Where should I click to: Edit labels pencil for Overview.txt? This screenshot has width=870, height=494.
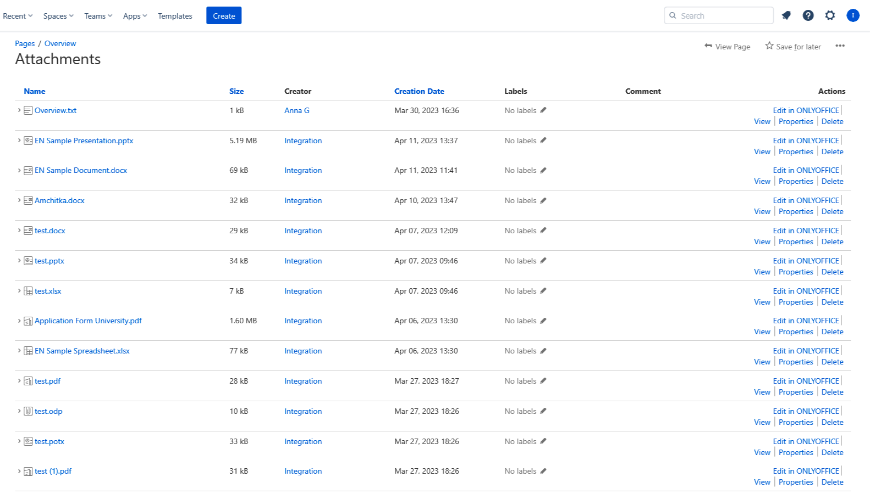pyautogui.click(x=544, y=110)
